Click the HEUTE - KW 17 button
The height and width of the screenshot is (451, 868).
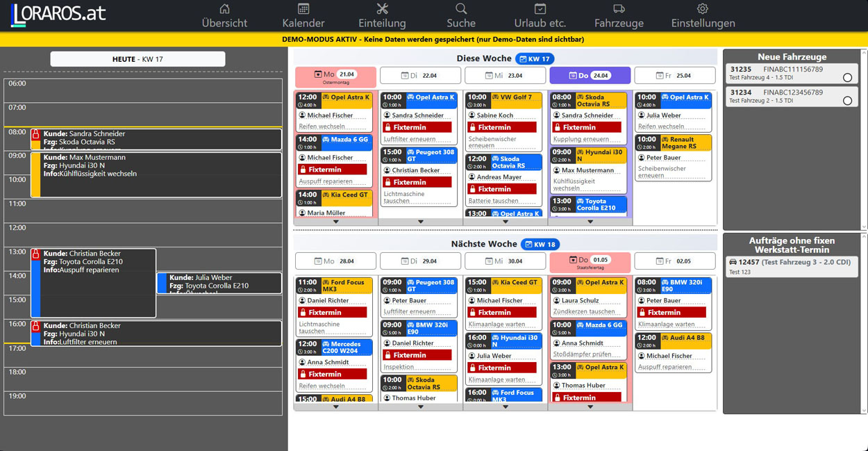pos(137,59)
